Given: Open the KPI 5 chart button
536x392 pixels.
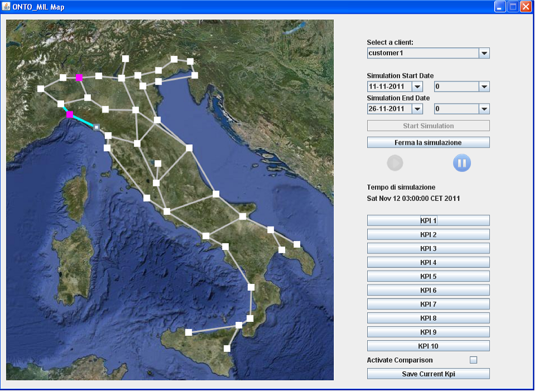Looking at the screenshot, I should (x=428, y=276).
